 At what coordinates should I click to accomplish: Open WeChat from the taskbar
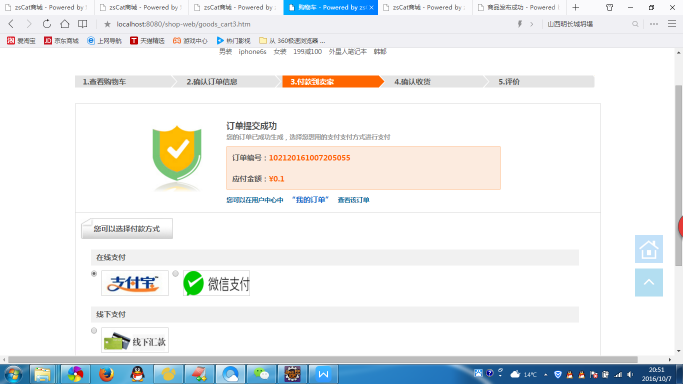261,374
